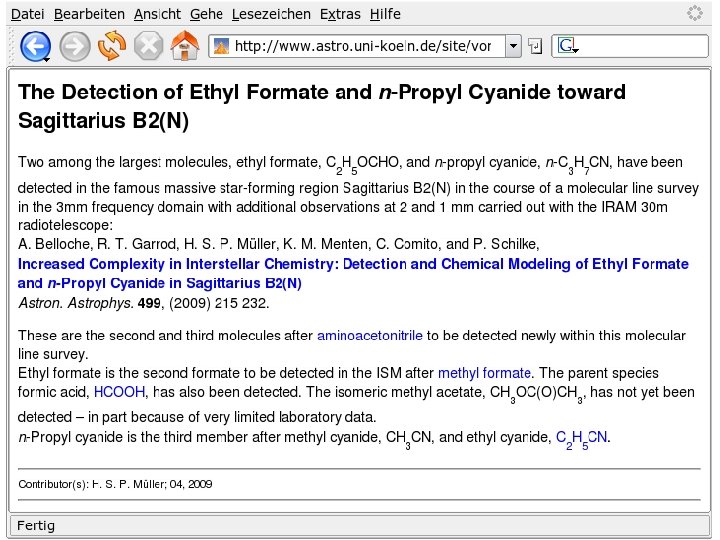Click the web search input field
Image resolution: width=720 pixels, height=540 pixels.
point(630,46)
